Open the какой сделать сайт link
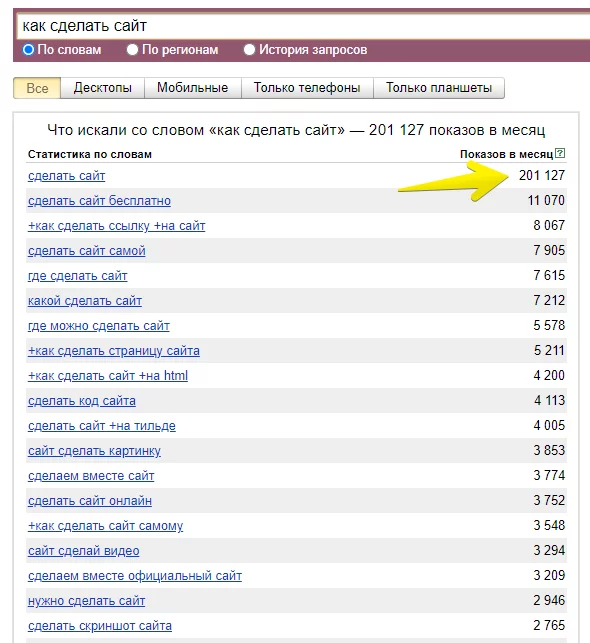The image size is (590, 643). point(85,301)
